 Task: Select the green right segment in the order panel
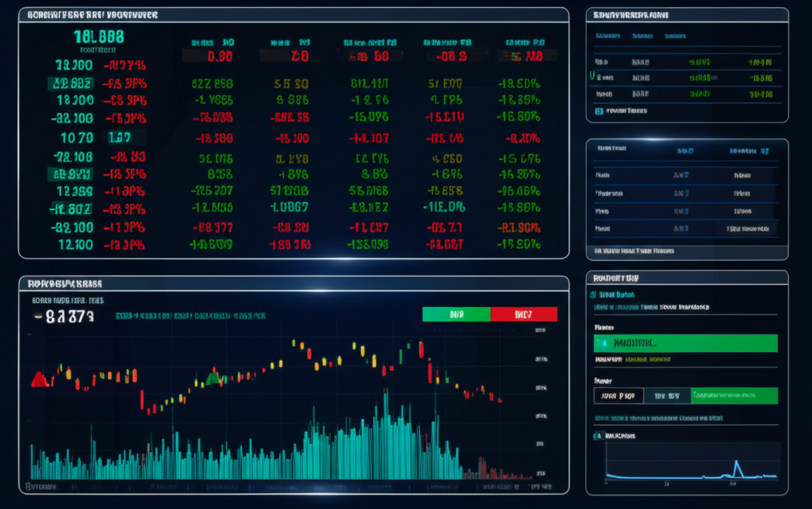point(734,396)
